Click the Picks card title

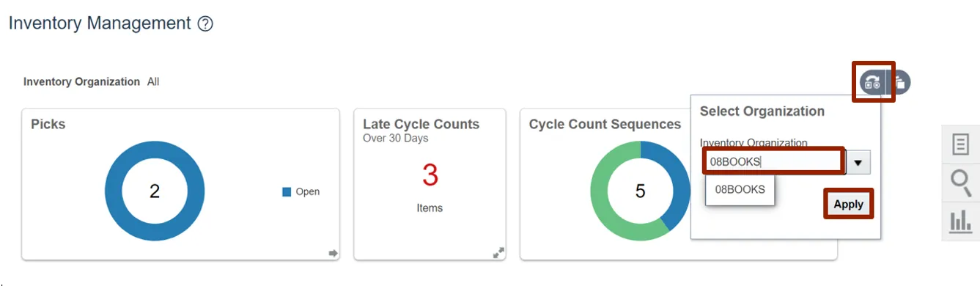pyautogui.click(x=48, y=125)
